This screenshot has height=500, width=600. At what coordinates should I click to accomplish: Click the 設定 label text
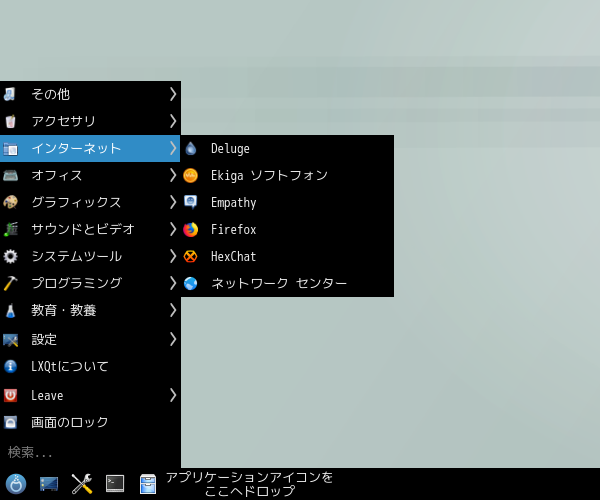pyautogui.click(x=44, y=340)
